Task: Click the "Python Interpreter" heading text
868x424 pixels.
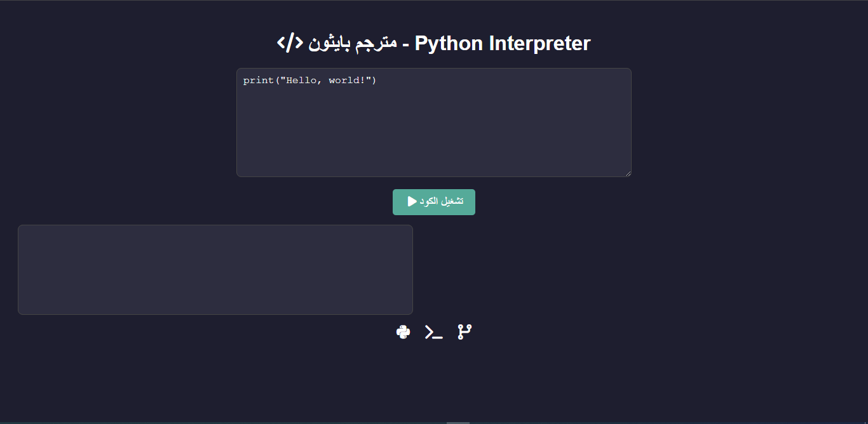Action: click(503, 44)
